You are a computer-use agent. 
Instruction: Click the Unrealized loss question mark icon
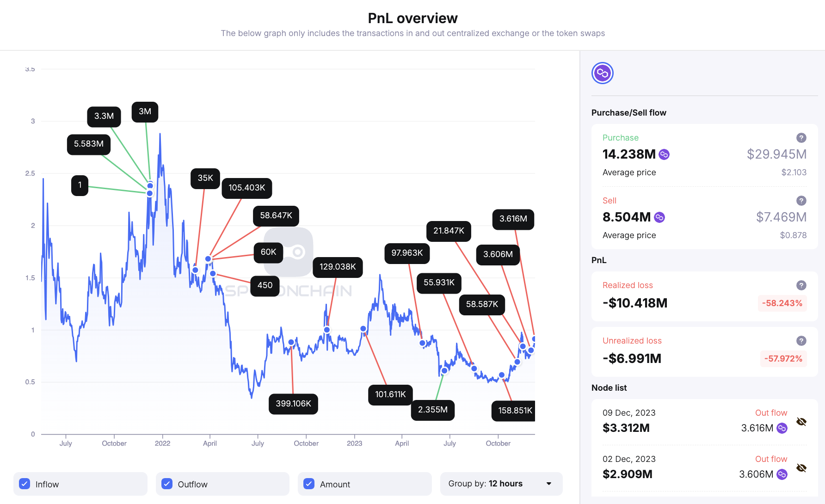click(801, 341)
